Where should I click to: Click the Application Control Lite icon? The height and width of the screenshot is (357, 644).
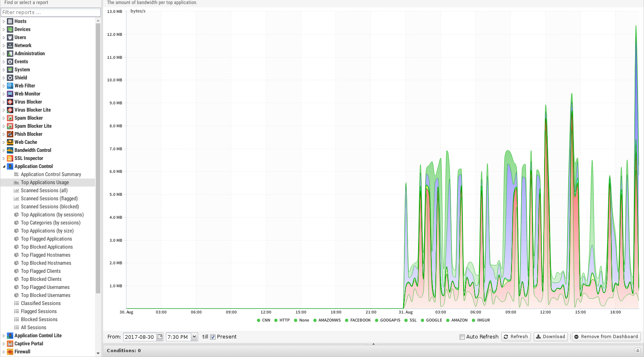(x=10, y=336)
